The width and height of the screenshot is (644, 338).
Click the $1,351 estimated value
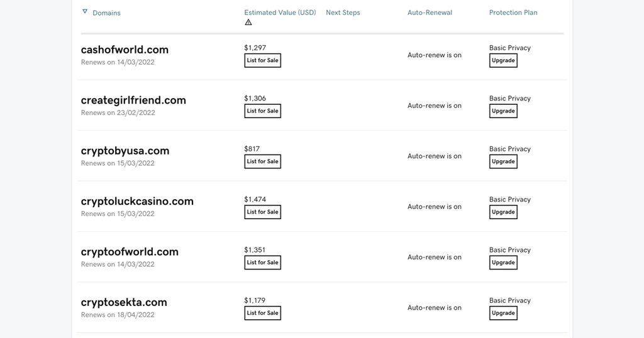pos(255,249)
